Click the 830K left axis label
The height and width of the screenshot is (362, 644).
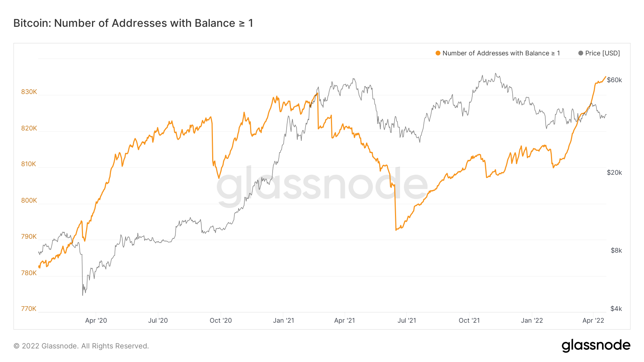point(29,92)
